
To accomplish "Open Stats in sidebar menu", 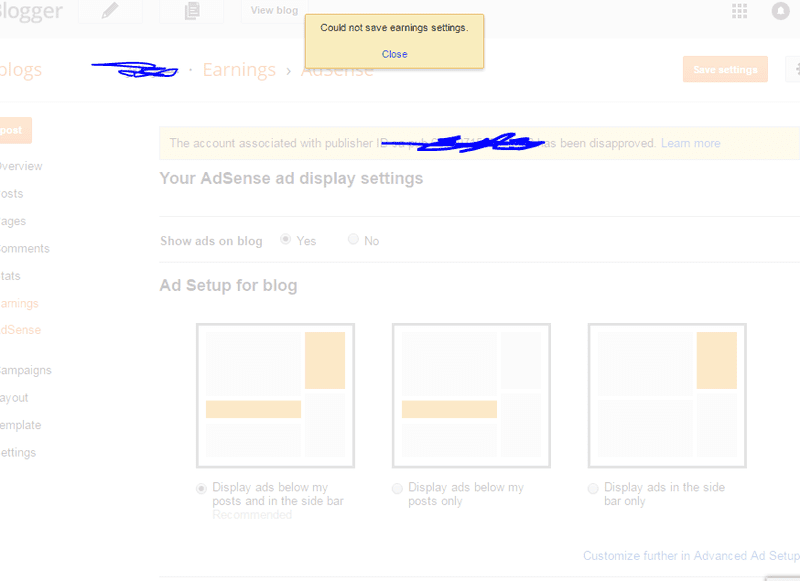I will (x=10, y=276).
